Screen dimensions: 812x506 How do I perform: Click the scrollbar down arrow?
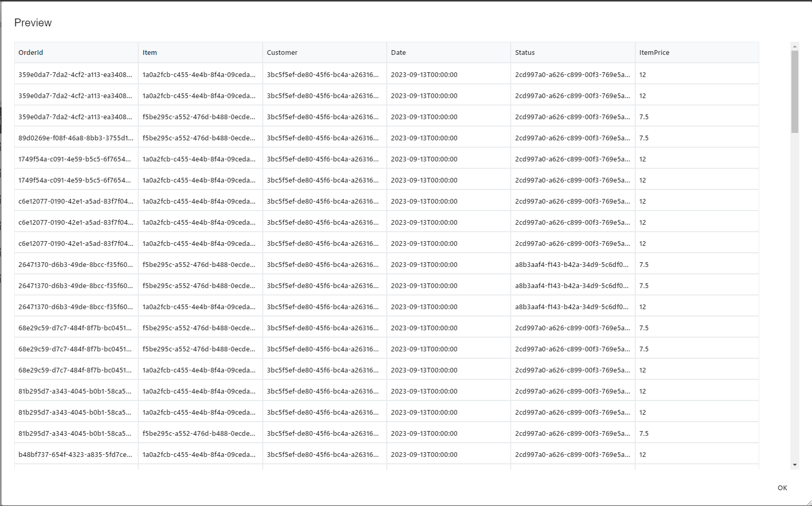(794, 464)
